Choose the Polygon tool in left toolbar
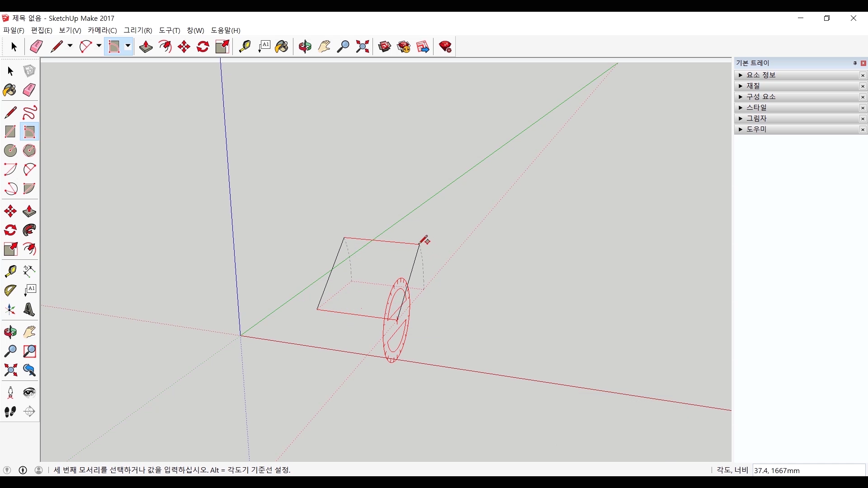This screenshot has width=868, height=488. point(29,150)
